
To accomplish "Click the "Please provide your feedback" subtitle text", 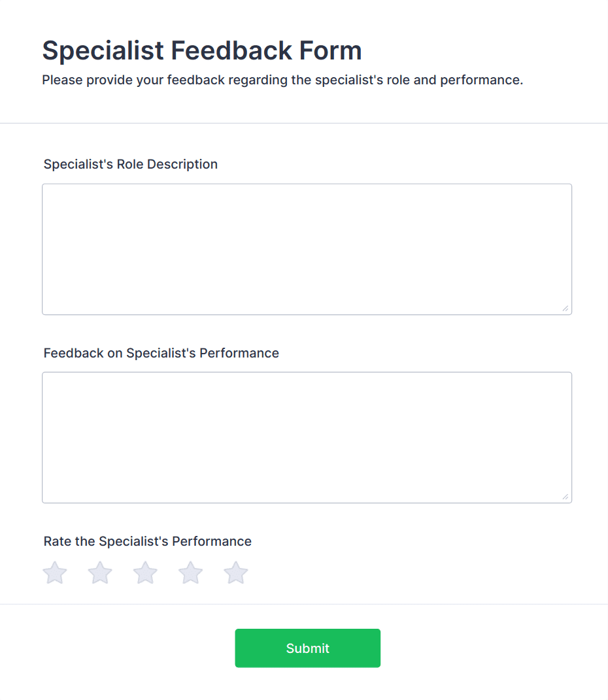I will [x=282, y=80].
